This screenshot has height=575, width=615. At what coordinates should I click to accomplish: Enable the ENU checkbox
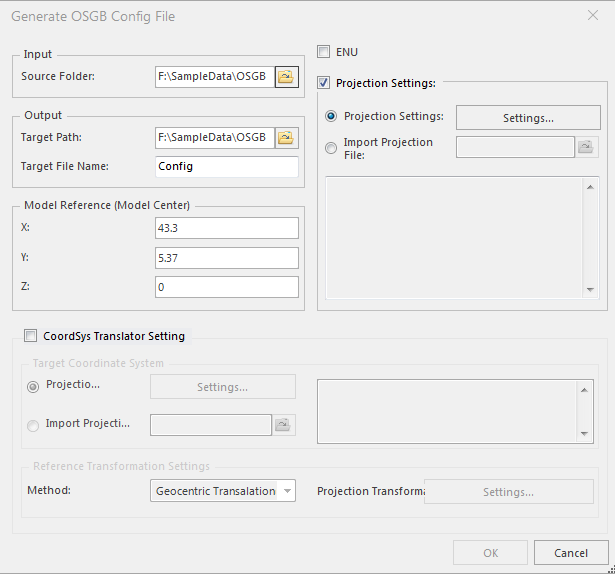point(324,52)
